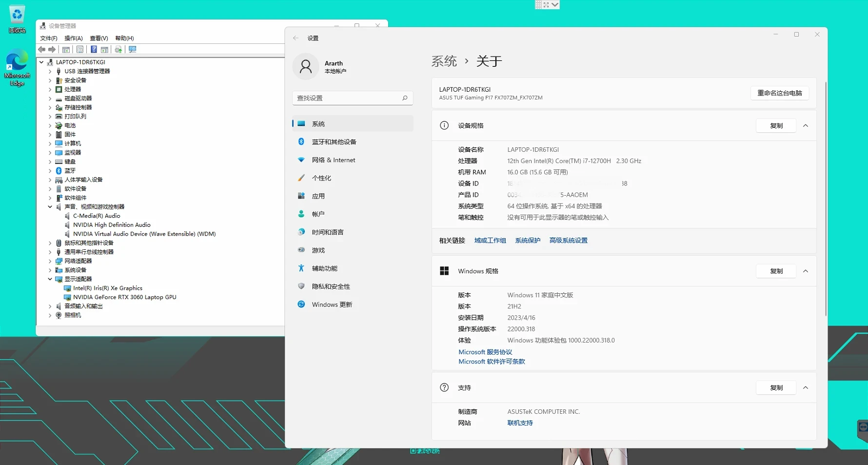
Task: Open 时间和语言 settings category
Action: tap(353, 232)
